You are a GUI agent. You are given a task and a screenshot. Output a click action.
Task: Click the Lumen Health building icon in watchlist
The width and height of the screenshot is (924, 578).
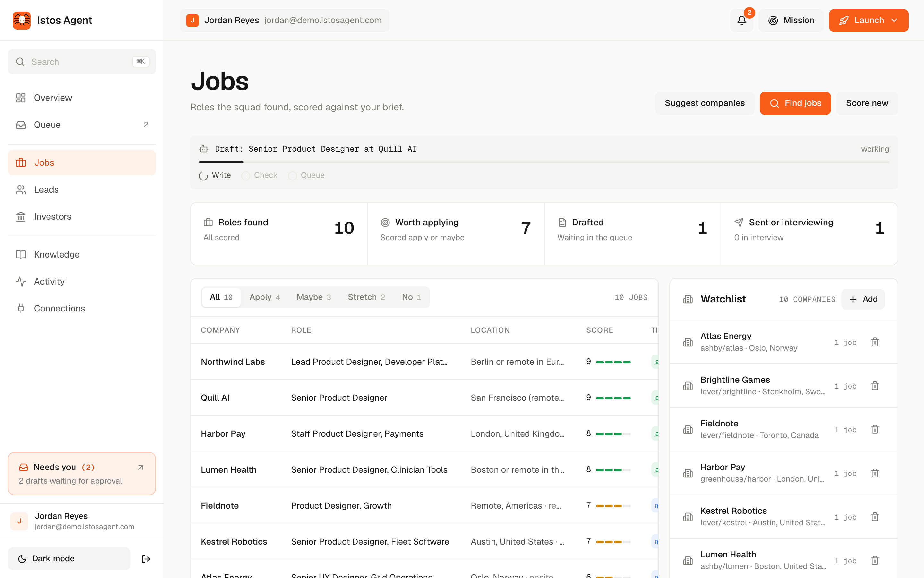[688, 560]
